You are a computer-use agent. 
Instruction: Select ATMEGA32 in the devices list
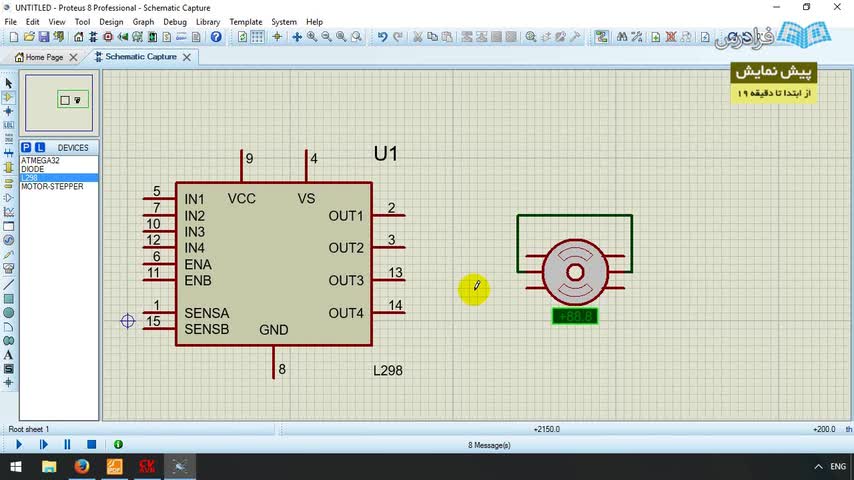point(59,160)
